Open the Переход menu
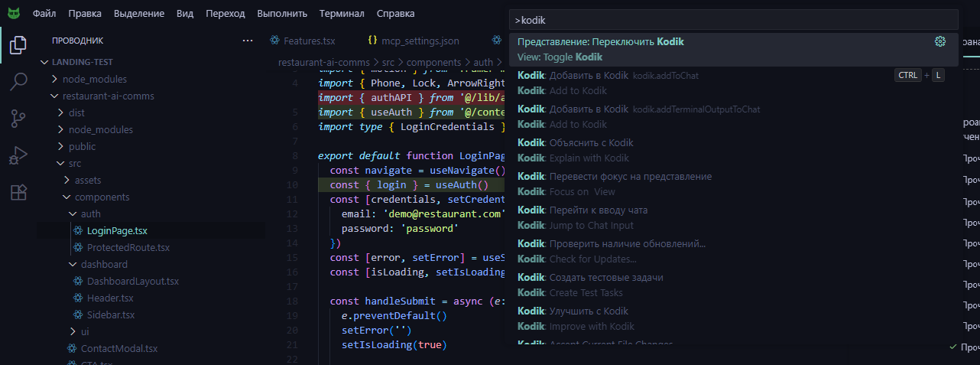 click(226, 13)
